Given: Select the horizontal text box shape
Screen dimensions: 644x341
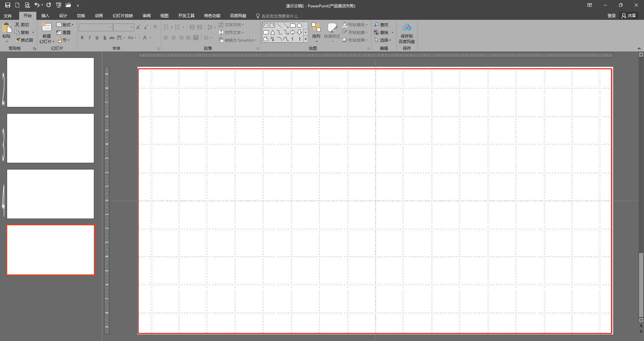Looking at the screenshot, I should click(x=266, y=26).
